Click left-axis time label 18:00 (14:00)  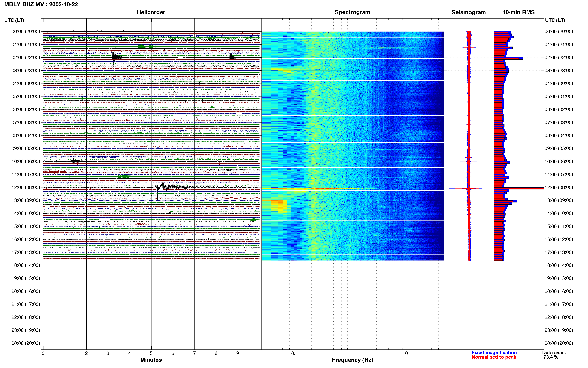tap(26, 265)
